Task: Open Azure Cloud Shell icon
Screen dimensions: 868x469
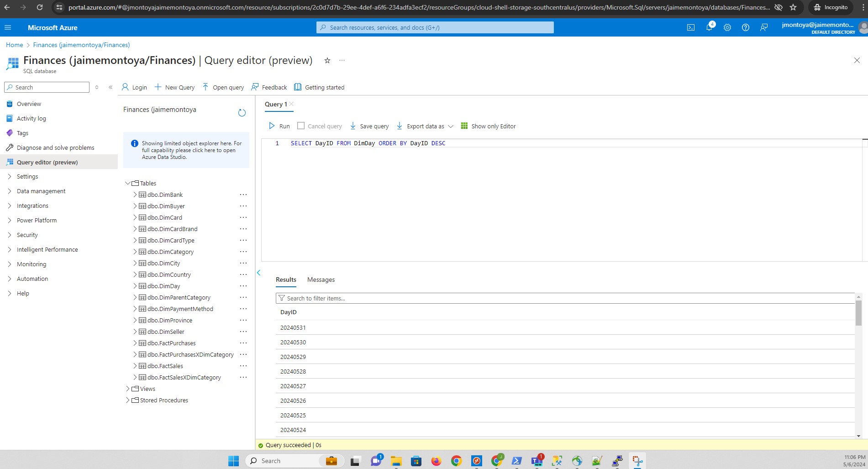Action: click(x=691, y=27)
